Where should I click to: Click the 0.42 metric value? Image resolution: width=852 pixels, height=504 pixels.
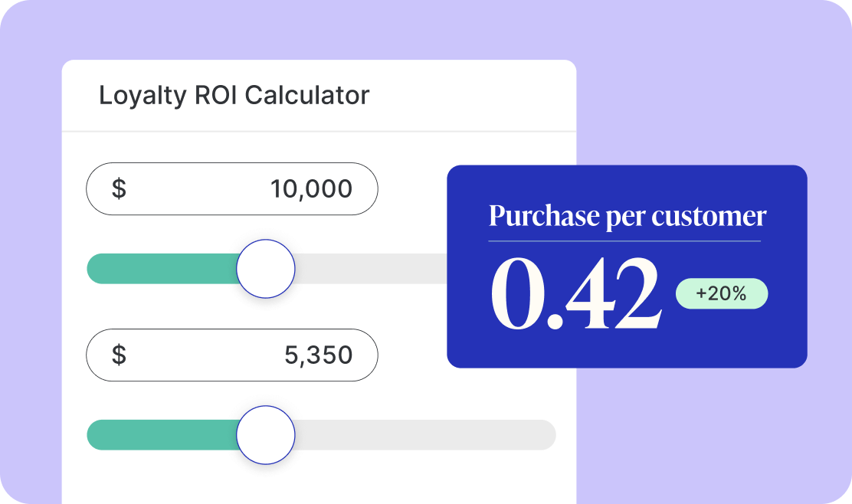click(x=575, y=293)
